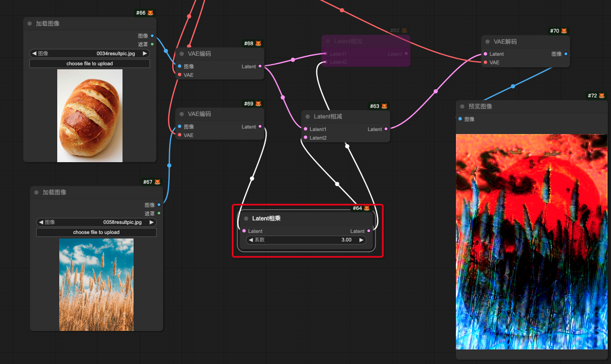Click 图像 input port of 预览图像 node
Screen dimensions: 611x364
460,119
